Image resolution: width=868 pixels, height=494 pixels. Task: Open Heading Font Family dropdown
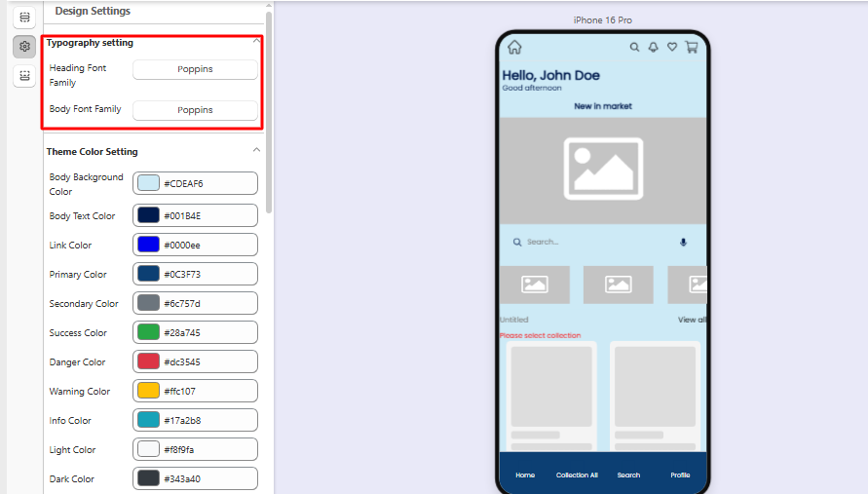[195, 69]
